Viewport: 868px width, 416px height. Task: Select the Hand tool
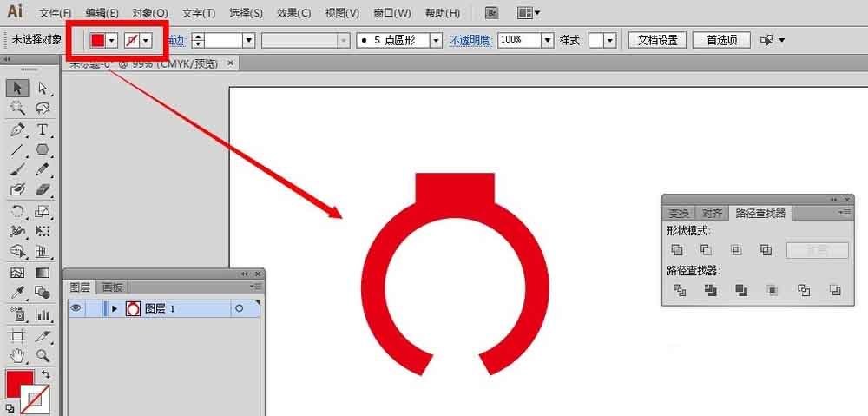tap(17, 355)
